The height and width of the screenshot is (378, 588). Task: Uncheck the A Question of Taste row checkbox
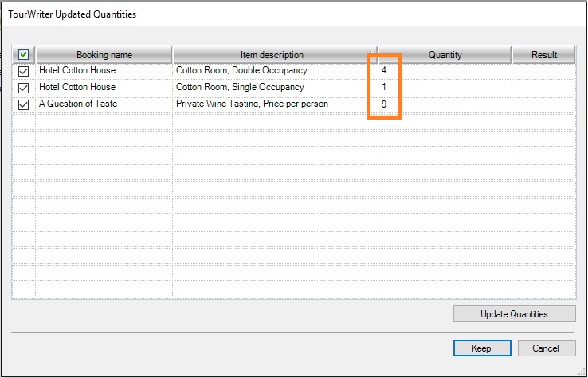click(x=24, y=104)
